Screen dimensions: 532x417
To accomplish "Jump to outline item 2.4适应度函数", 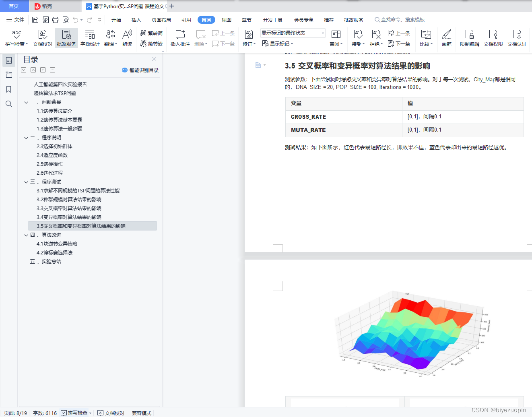I will (52, 155).
